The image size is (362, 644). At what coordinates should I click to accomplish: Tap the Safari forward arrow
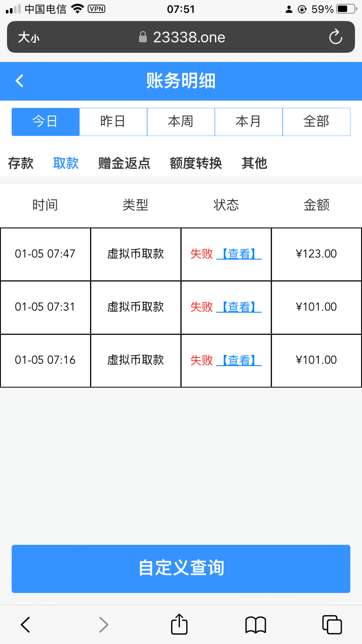click(x=103, y=624)
